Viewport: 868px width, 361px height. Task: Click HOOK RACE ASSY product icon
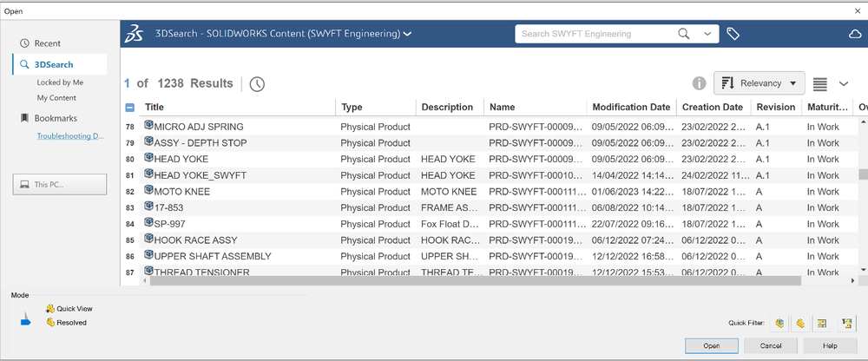[148, 239]
